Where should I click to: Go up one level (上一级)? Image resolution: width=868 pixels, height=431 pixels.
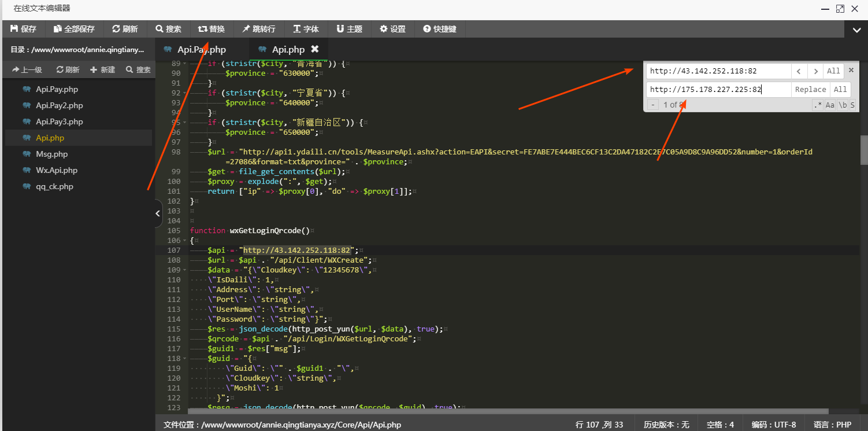click(x=27, y=69)
